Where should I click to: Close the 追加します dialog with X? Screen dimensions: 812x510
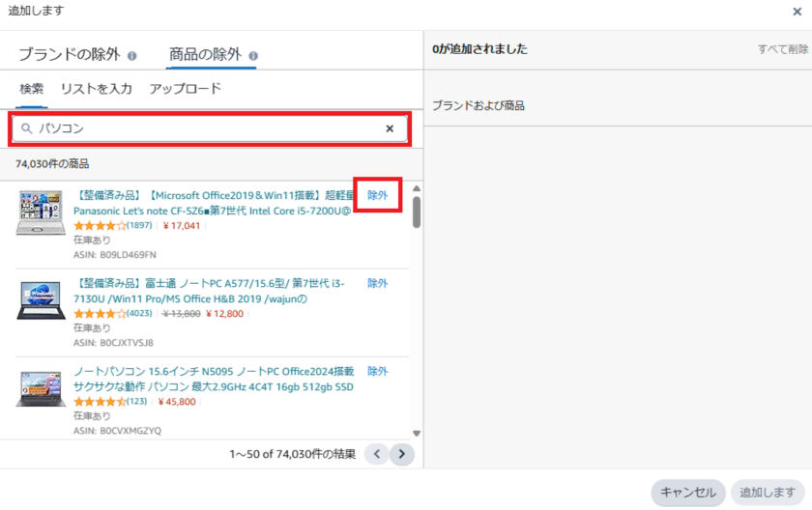coord(797,12)
